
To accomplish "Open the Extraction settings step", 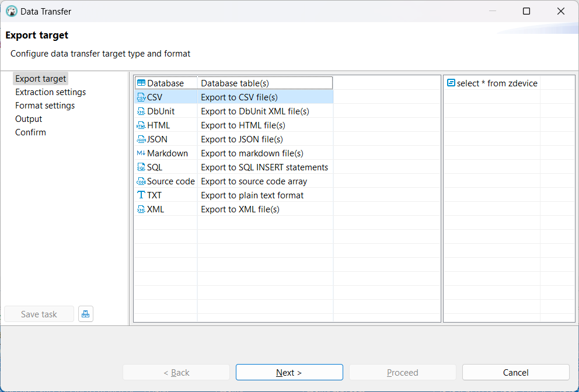I will click(50, 92).
